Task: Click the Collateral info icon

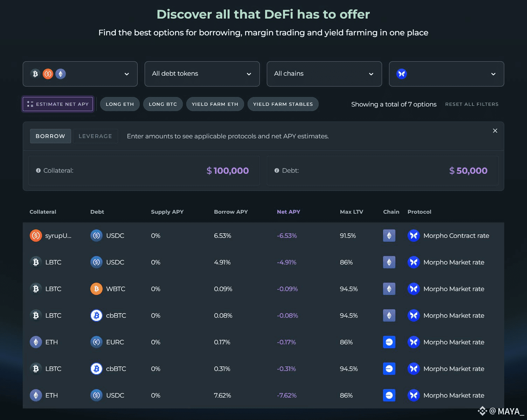Action: (38, 171)
